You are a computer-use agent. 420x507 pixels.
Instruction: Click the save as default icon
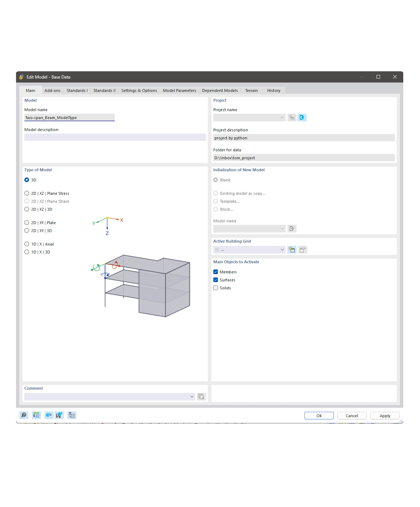59,415
